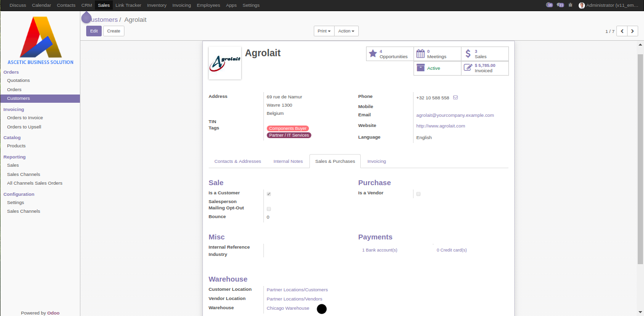Click the Create button
644x316 pixels.
coord(114,31)
